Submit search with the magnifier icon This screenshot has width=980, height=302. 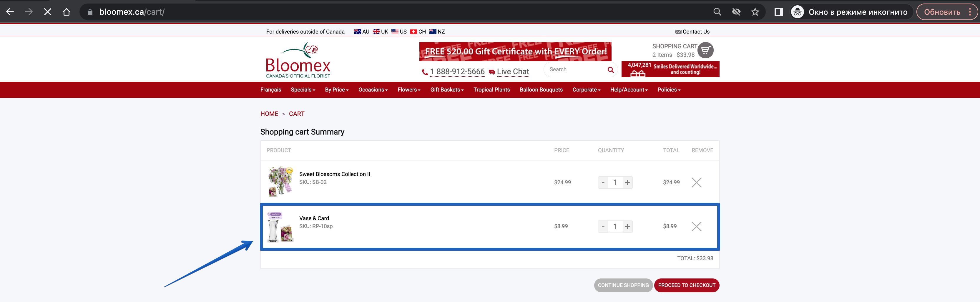[611, 69]
